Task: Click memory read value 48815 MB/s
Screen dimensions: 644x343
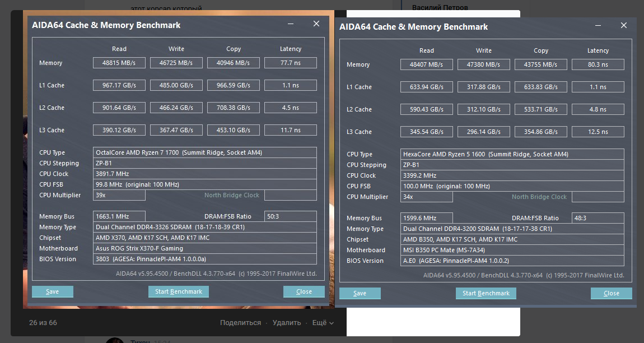Action: pos(119,63)
